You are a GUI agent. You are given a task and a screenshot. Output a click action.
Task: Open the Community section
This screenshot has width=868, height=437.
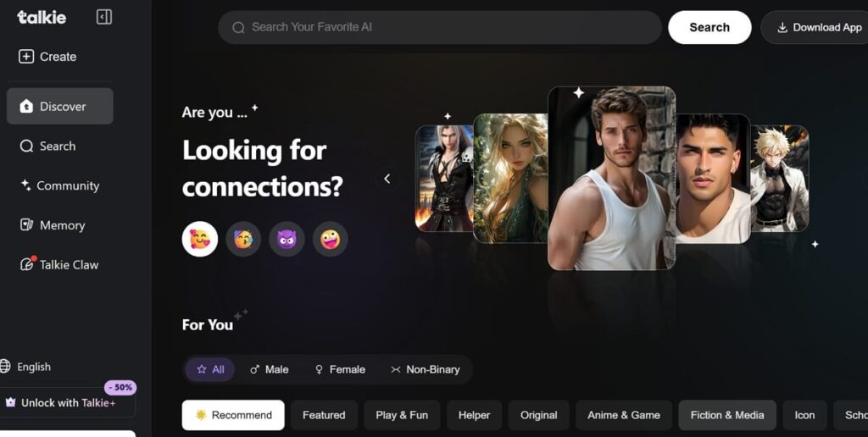60,185
